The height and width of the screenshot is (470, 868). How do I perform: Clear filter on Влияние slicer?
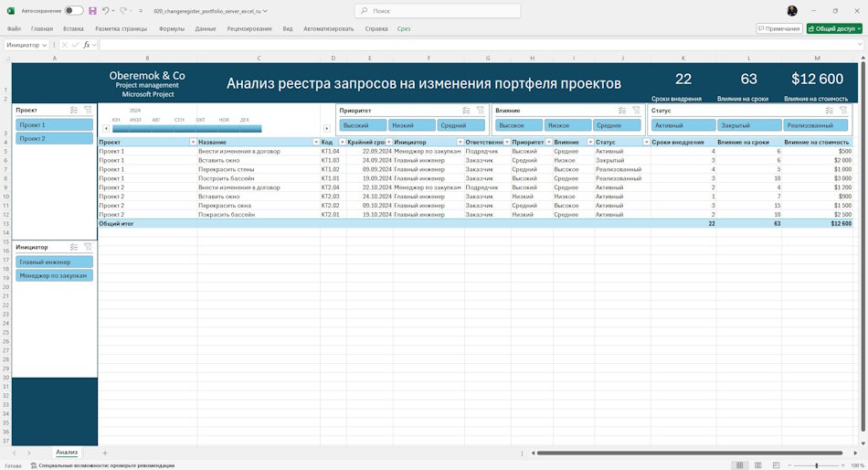pyautogui.click(x=637, y=111)
